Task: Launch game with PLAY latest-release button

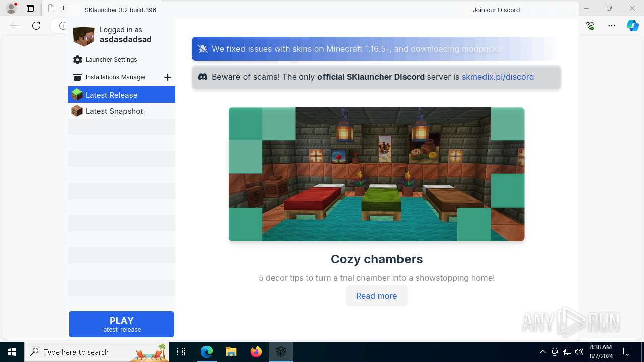Action: point(121,324)
